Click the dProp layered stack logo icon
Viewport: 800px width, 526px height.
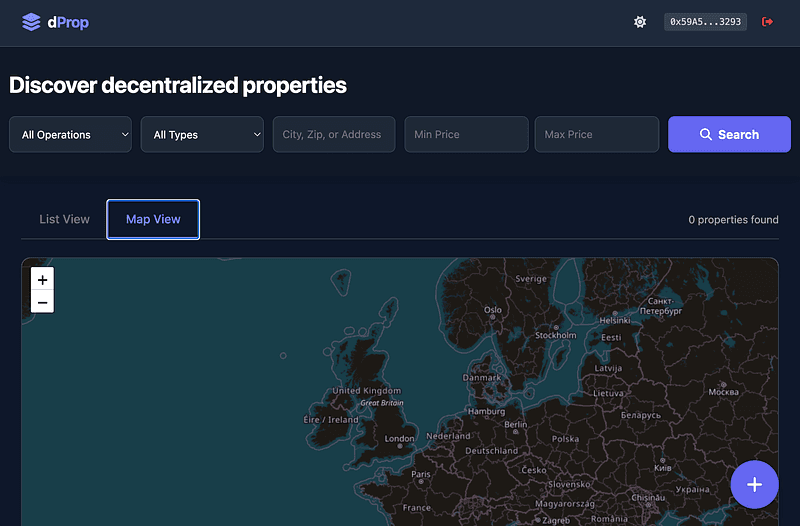click(x=31, y=22)
